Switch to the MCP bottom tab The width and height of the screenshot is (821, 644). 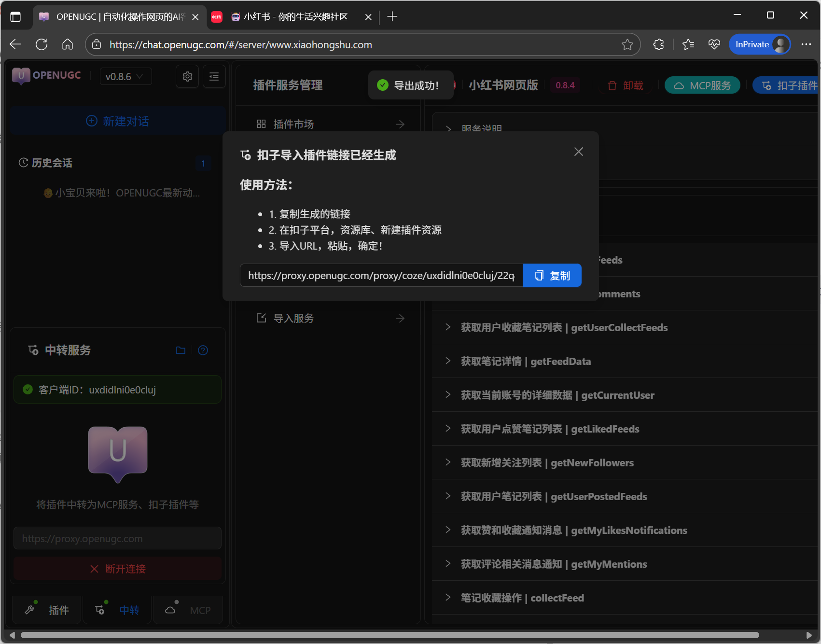tap(188, 610)
